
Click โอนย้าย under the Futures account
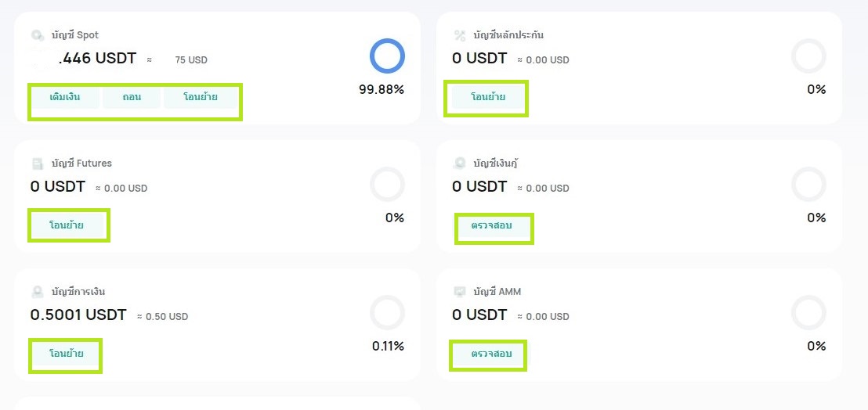pos(67,225)
